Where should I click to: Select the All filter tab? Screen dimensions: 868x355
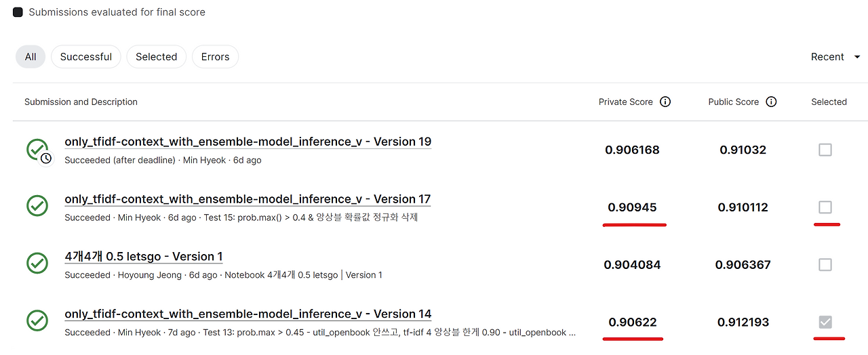pos(31,57)
